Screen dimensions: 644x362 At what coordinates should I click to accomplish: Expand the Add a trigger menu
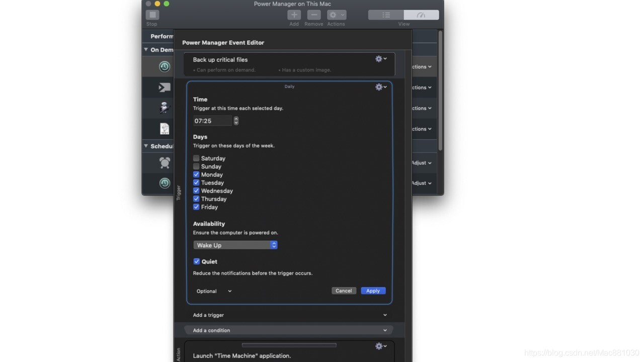click(289, 315)
